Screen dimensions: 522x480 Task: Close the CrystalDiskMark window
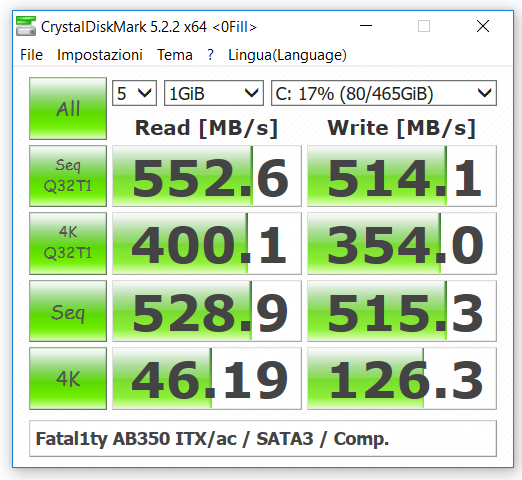pyautogui.click(x=483, y=26)
